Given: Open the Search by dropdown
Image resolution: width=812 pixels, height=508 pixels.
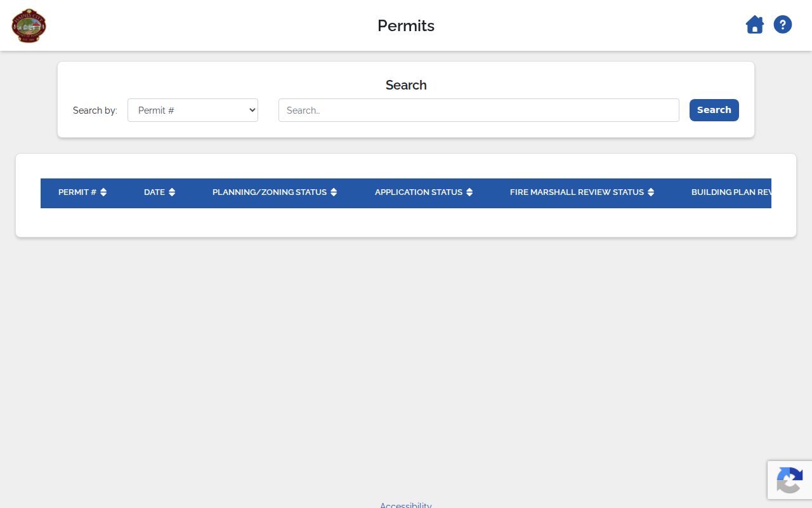Looking at the screenshot, I should click(x=193, y=110).
